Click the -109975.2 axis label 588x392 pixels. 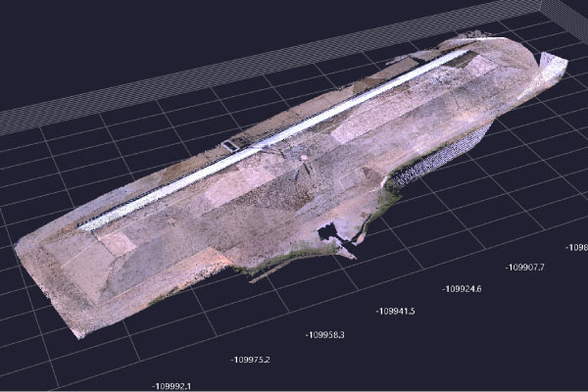pyautogui.click(x=251, y=360)
